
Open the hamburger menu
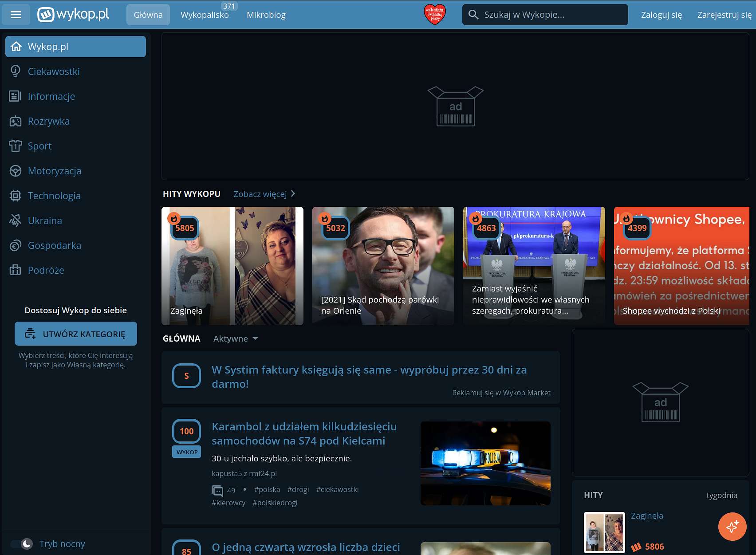[16, 15]
